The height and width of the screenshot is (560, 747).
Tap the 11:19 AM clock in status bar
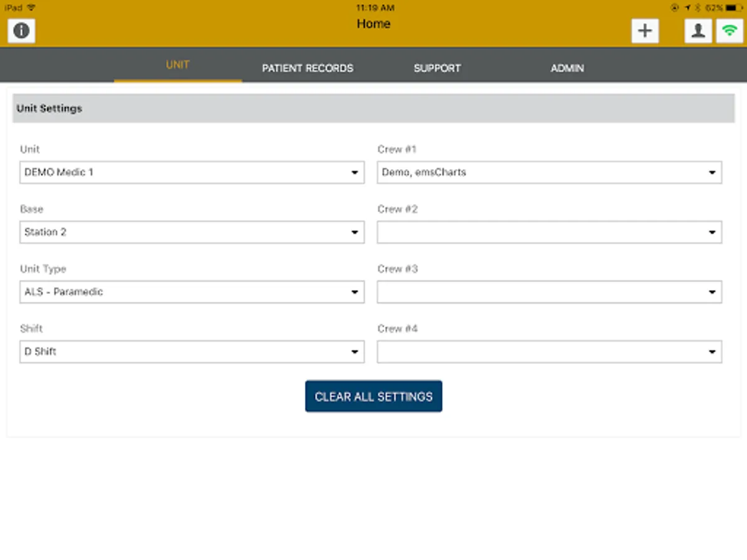click(x=375, y=8)
